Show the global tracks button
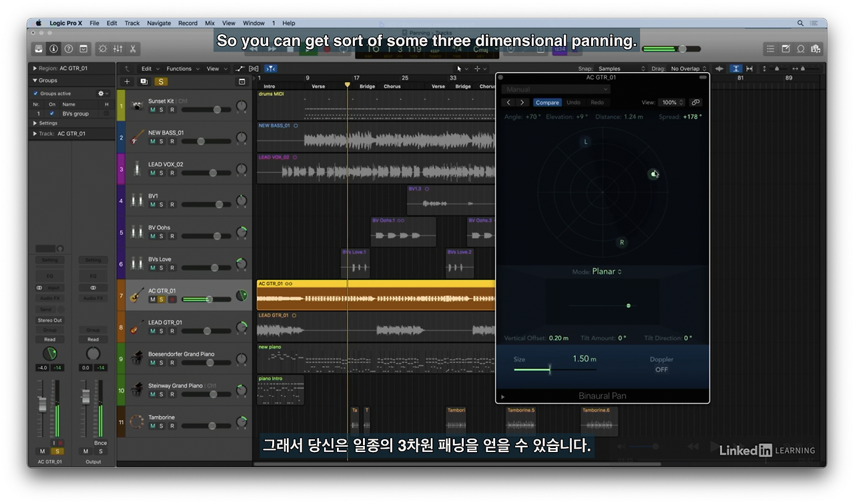 [x=242, y=81]
